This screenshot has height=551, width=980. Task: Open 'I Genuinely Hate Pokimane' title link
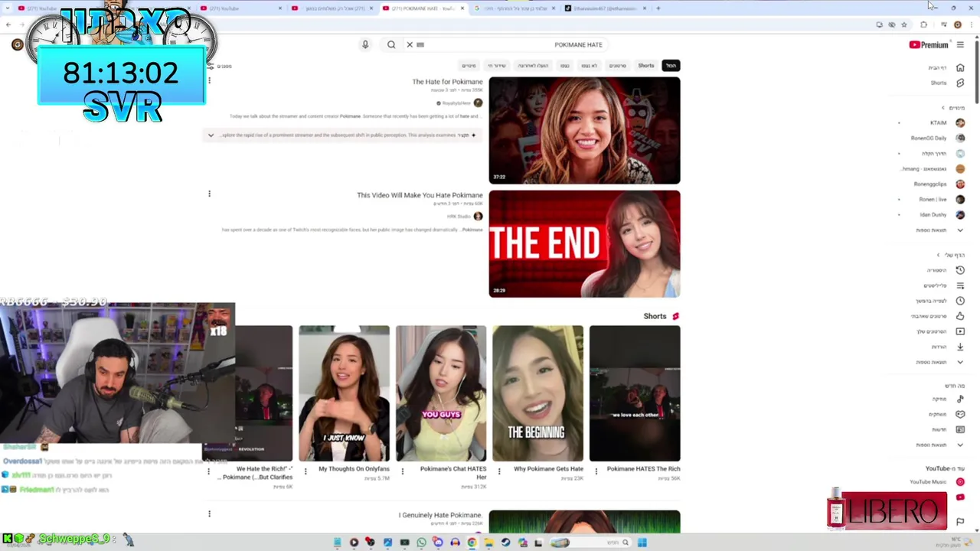[x=440, y=515]
